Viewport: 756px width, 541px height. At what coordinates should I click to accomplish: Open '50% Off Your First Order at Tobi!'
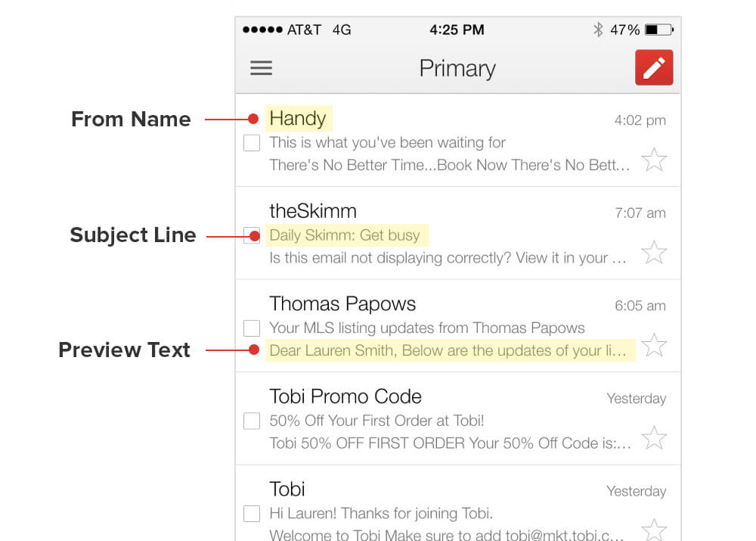pos(376,421)
